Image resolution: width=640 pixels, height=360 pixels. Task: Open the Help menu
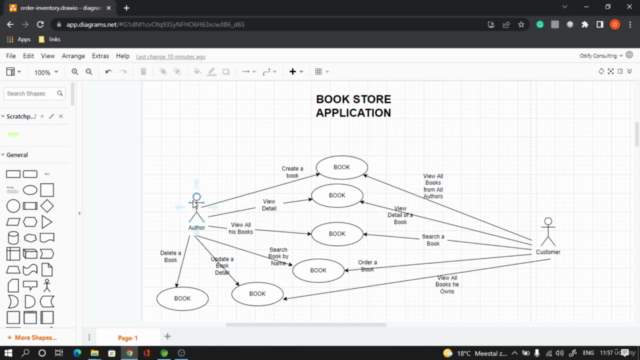[x=122, y=56]
